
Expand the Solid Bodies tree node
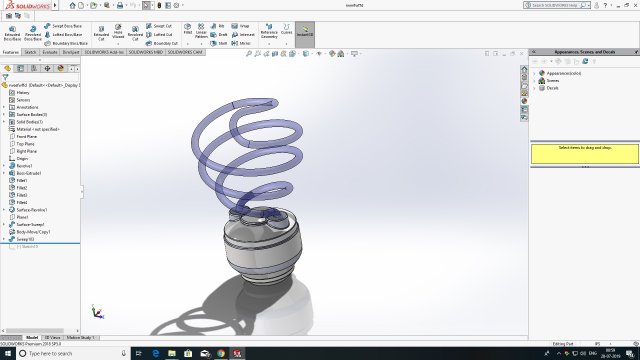tap(4, 122)
